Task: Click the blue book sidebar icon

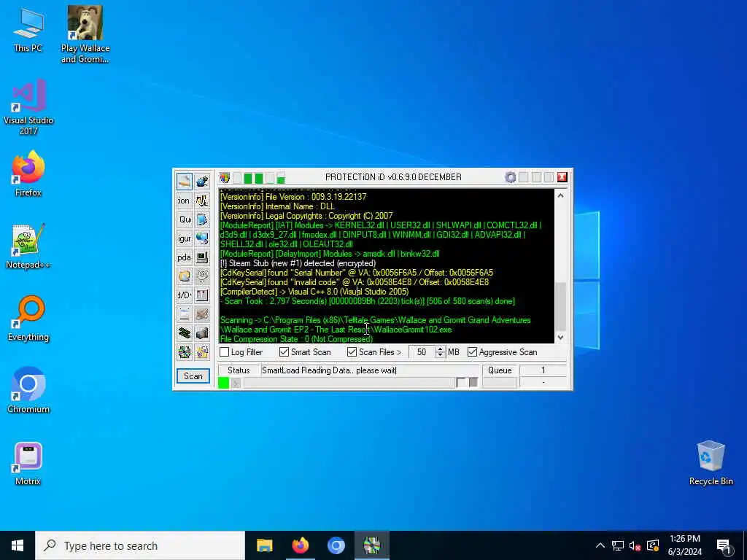Action: (203, 219)
